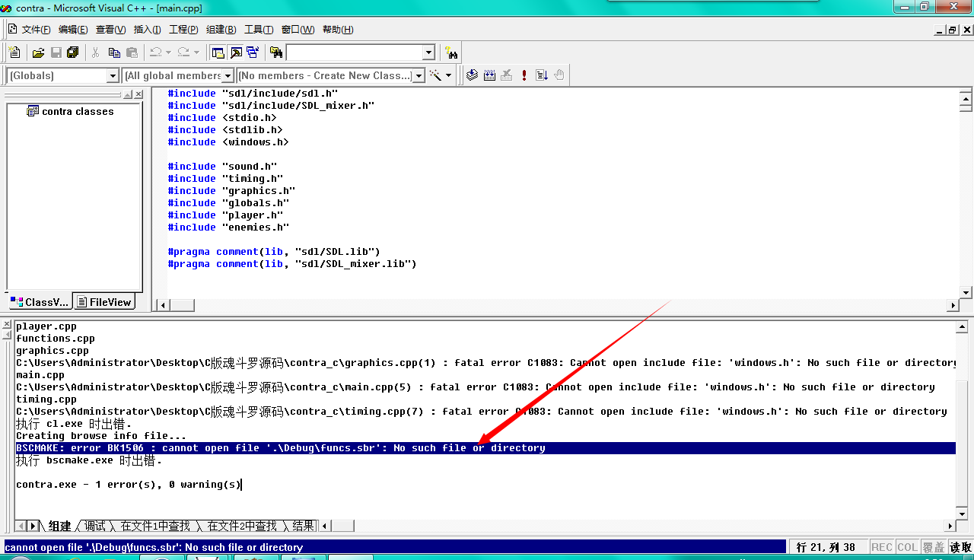The width and height of the screenshot is (974, 560).
Task: Select the 组建 output tab
Action: tap(59, 526)
